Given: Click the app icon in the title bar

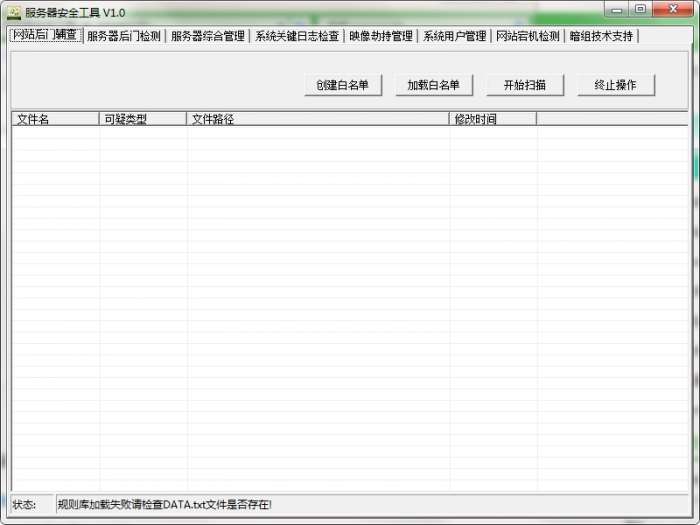Looking at the screenshot, I should click(14, 12).
